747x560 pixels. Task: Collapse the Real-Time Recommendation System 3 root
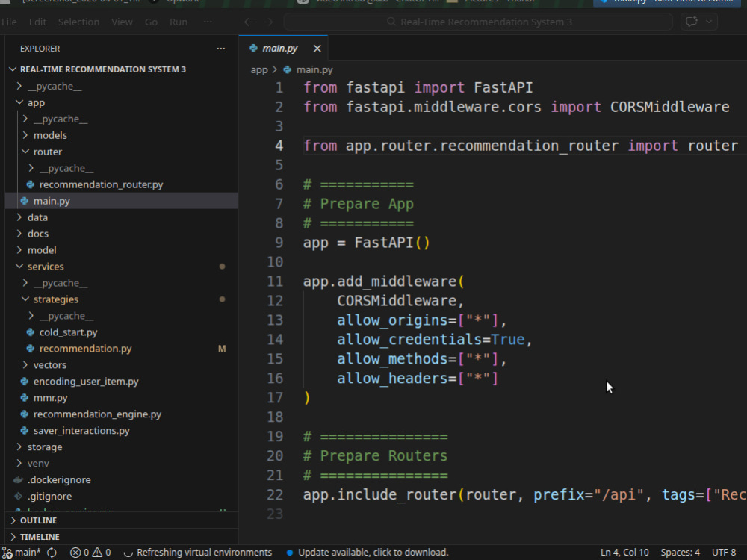click(x=13, y=69)
